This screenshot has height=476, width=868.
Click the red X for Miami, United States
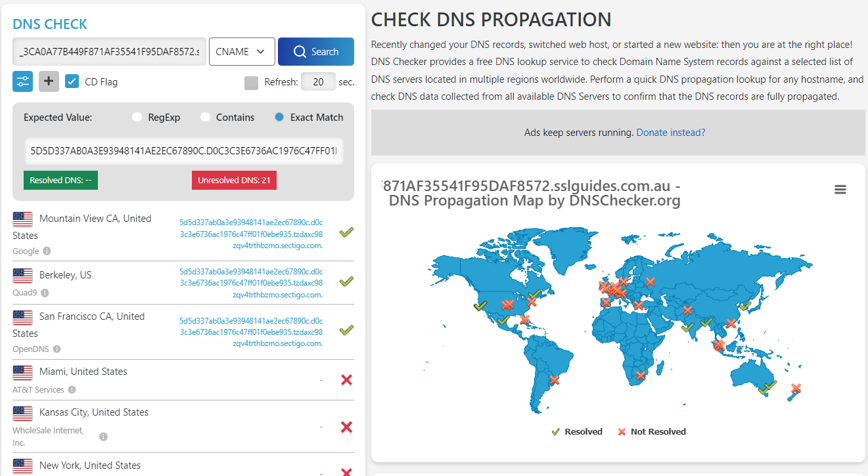click(x=346, y=379)
